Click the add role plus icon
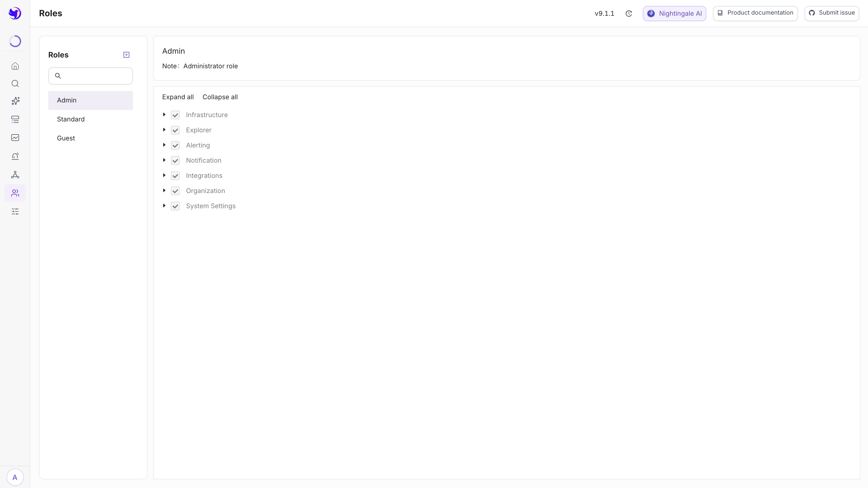The width and height of the screenshot is (868, 488). coord(126,55)
